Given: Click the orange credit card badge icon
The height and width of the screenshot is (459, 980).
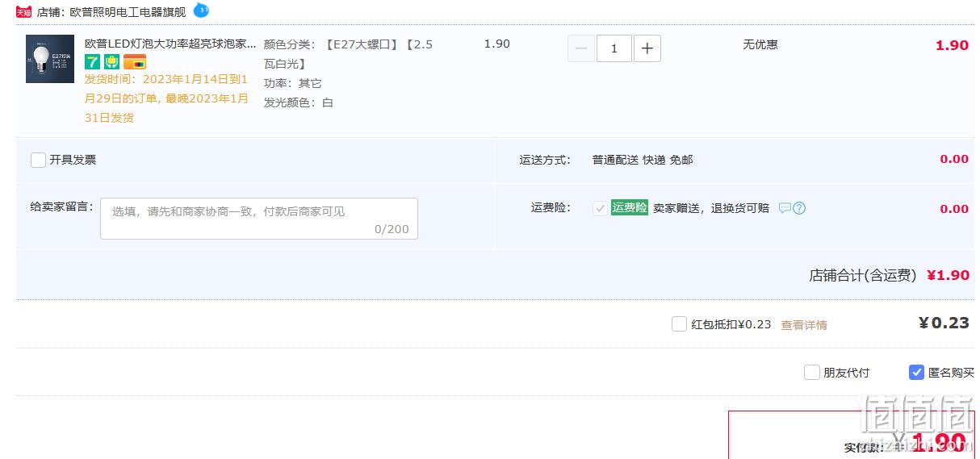Looking at the screenshot, I should point(135,61).
